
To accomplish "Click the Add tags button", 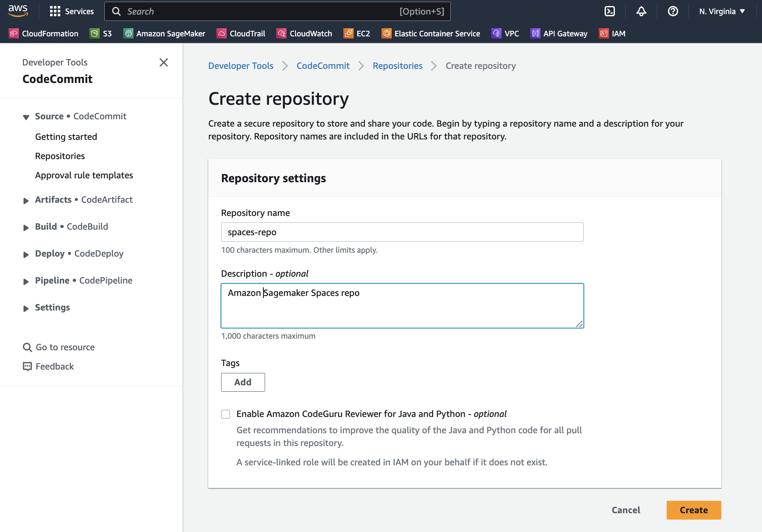I will click(x=243, y=382).
